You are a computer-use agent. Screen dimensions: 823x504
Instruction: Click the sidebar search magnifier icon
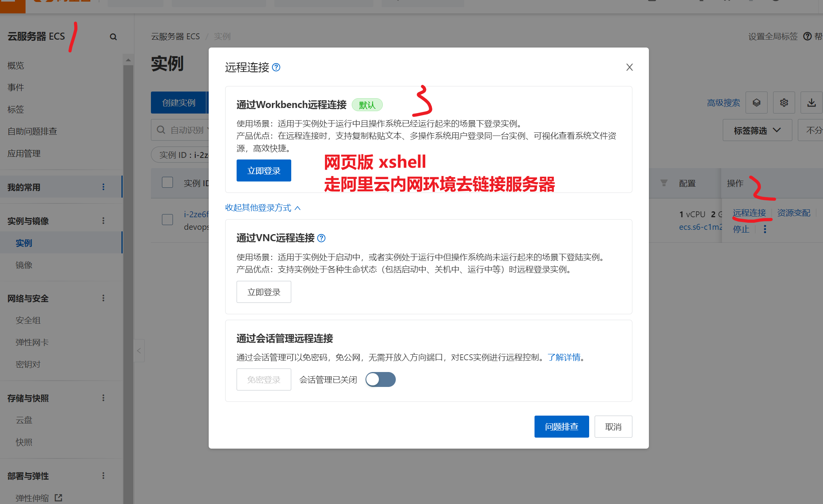[x=113, y=37]
